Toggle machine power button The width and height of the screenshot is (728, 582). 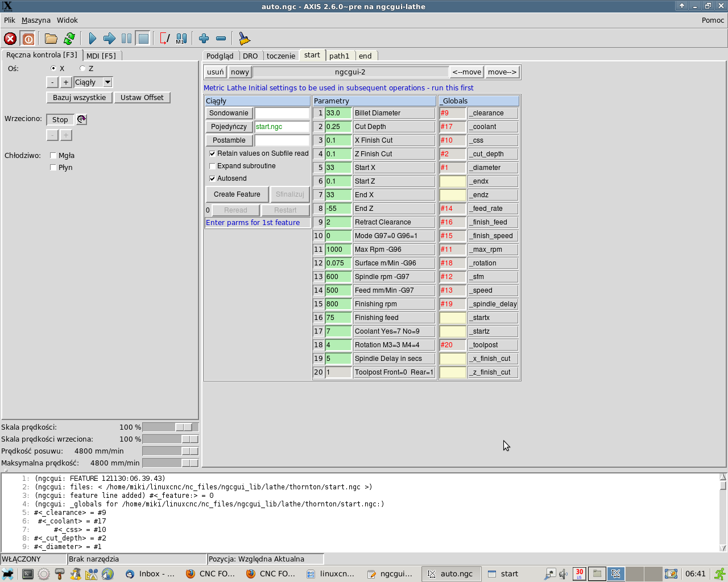click(x=28, y=39)
